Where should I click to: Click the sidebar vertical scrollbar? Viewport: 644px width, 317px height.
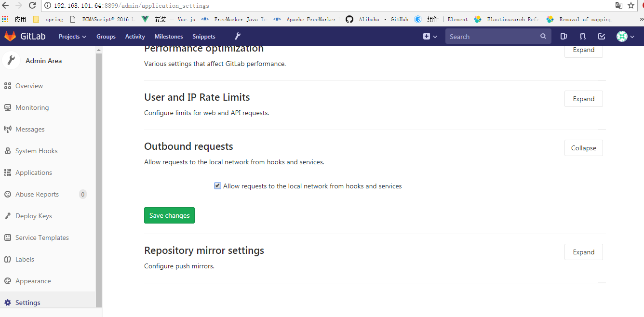coord(99,180)
